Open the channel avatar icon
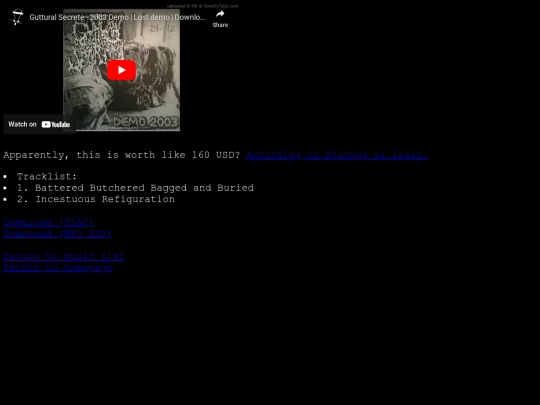Image resolution: width=540 pixels, height=405 pixels. click(16, 17)
